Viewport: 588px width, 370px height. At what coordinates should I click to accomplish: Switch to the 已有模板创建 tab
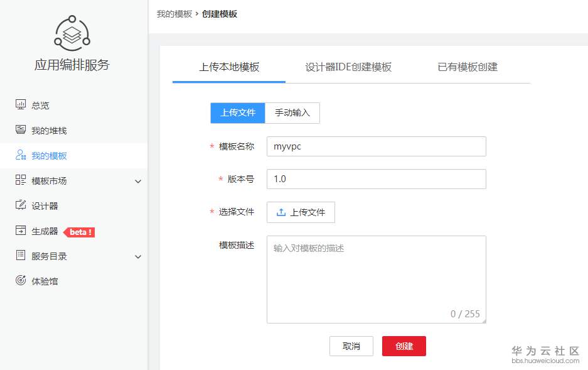468,67
